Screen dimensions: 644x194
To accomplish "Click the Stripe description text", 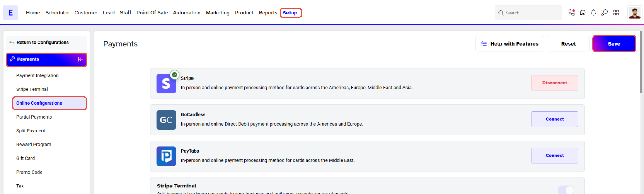I will pyautogui.click(x=297, y=88).
